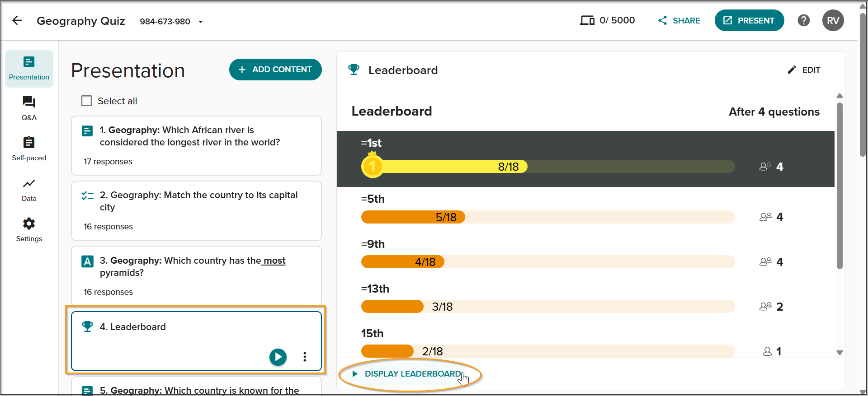Open the RV account avatar
The width and height of the screenshot is (868, 396).
pyautogui.click(x=833, y=20)
